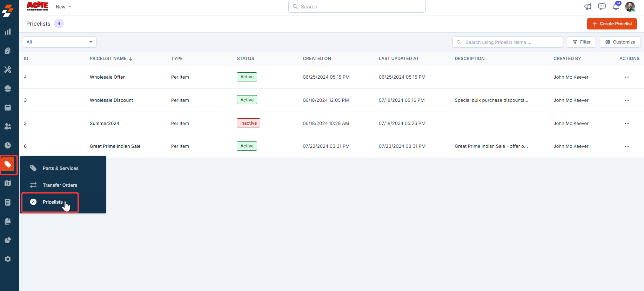The image size is (644, 291).
Task: Click the map icon in sidebar
Action: click(x=8, y=183)
